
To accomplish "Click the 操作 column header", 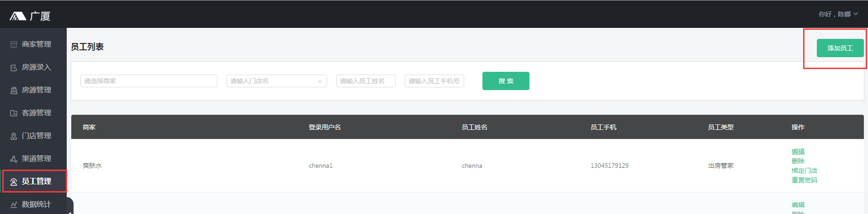I will (798, 127).
